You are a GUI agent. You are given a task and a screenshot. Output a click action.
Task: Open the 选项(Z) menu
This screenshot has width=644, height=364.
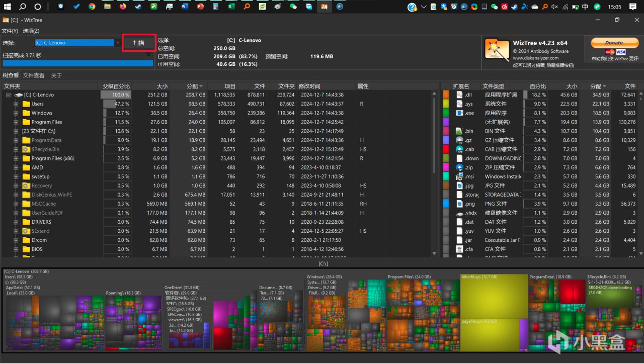[x=31, y=31]
